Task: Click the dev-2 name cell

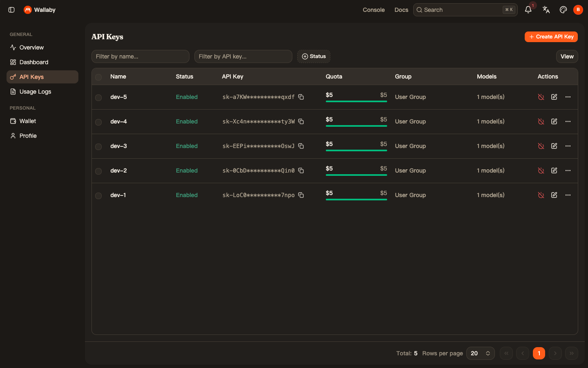Action: click(x=118, y=171)
